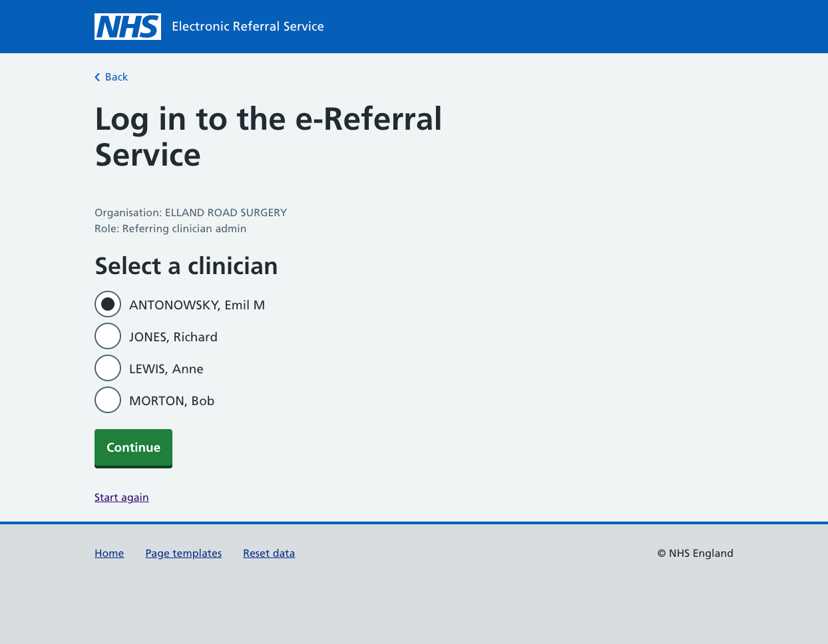The image size is (828, 644).
Task: Open the Page templates footer link
Action: (184, 554)
